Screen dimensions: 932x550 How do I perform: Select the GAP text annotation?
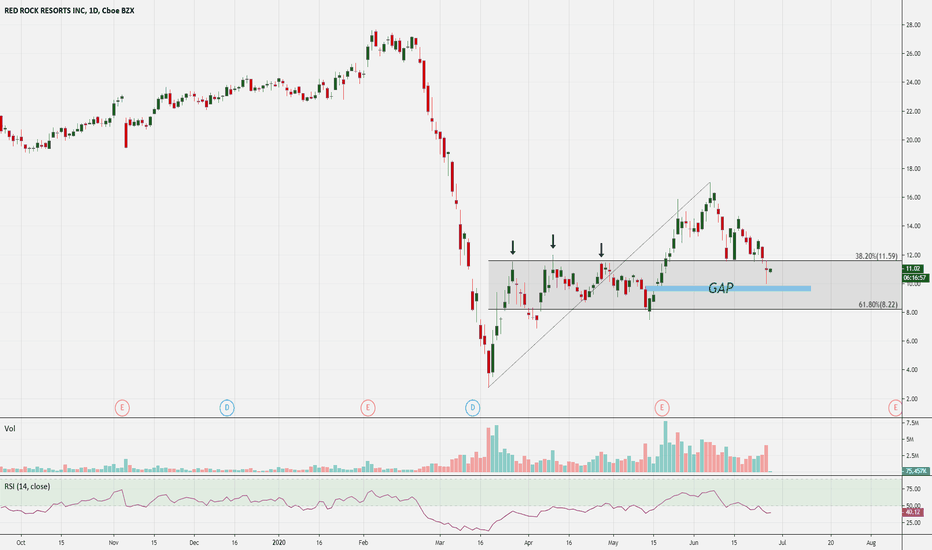pyautogui.click(x=720, y=288)
